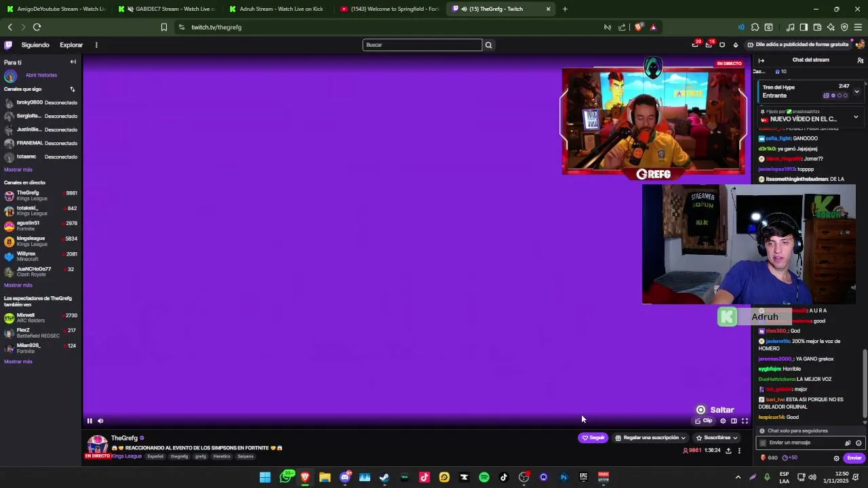Screen dimensions: 868x488
Task: Open channel points balance 640
Action: [x=769, y=458]
